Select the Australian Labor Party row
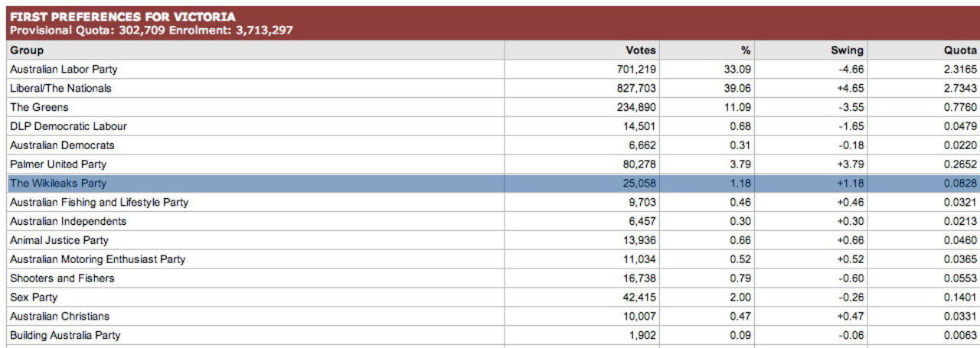 click(64, 70)
